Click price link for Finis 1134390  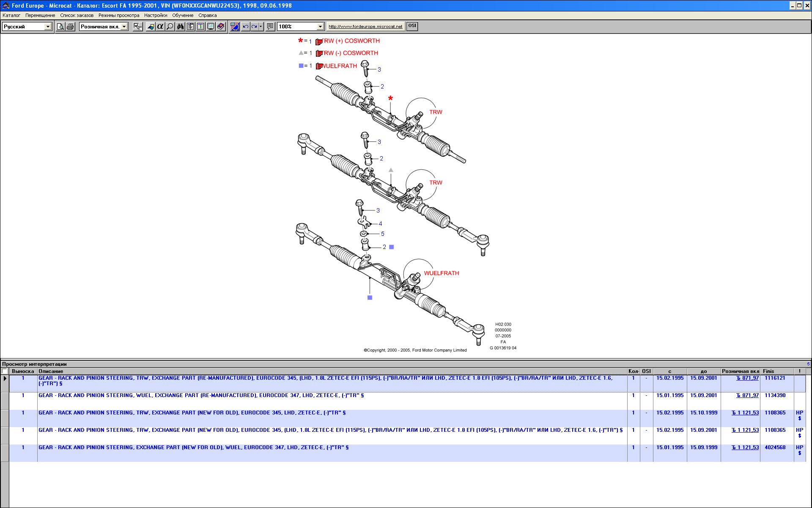[x=747, y=395]
